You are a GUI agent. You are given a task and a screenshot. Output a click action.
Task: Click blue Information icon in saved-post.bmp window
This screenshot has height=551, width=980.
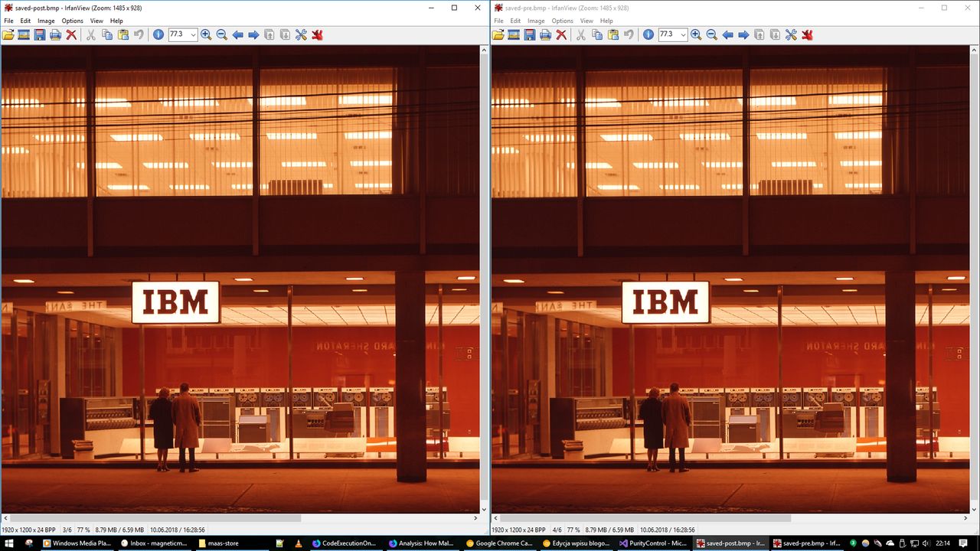point(158,34)
